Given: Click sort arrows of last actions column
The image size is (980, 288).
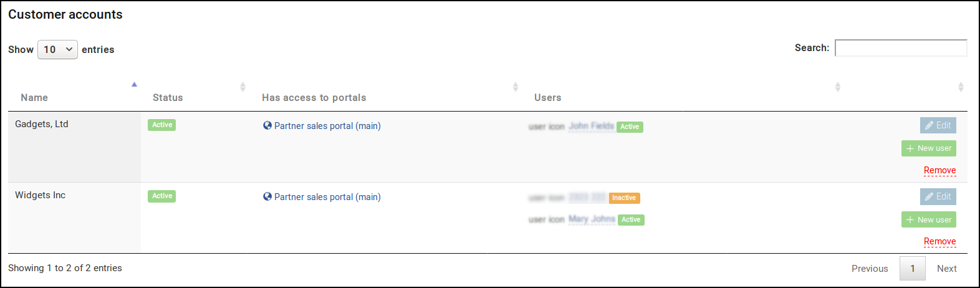Looking at the screenshot, I should 961,87.
